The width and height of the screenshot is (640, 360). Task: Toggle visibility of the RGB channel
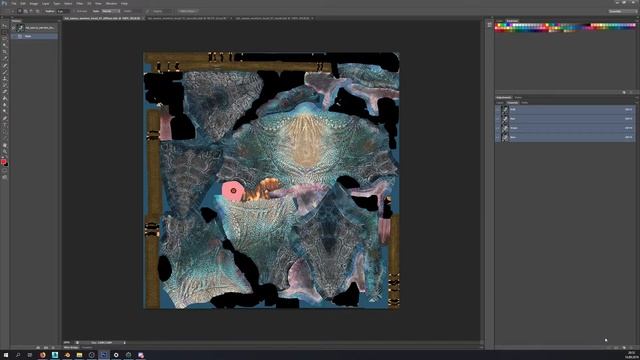498,109
